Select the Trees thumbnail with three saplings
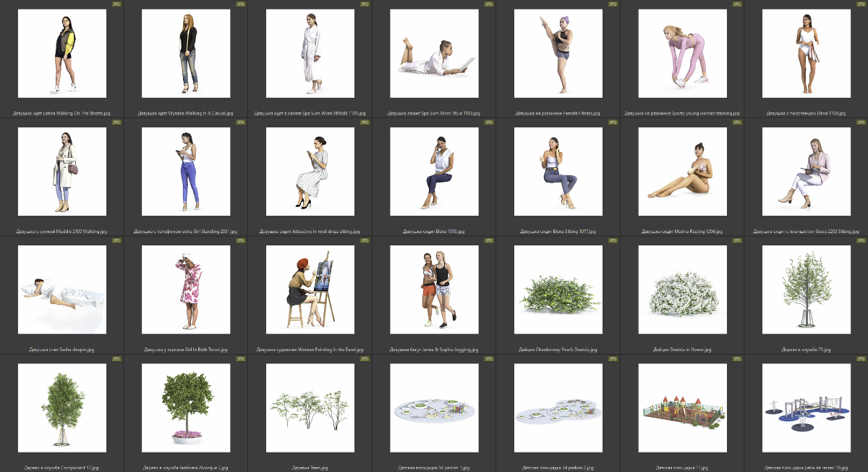The width and height of the screenshot is (868, 472). pos(310,408)
